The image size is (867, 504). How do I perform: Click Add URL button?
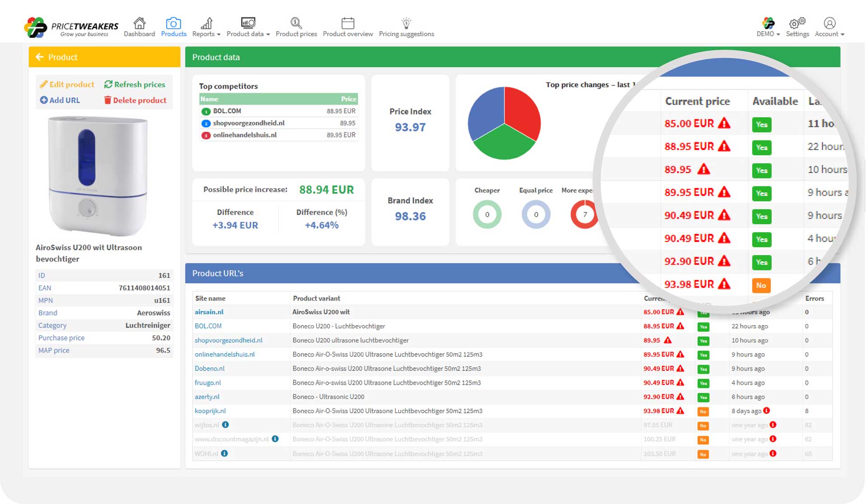click(60, 100)
